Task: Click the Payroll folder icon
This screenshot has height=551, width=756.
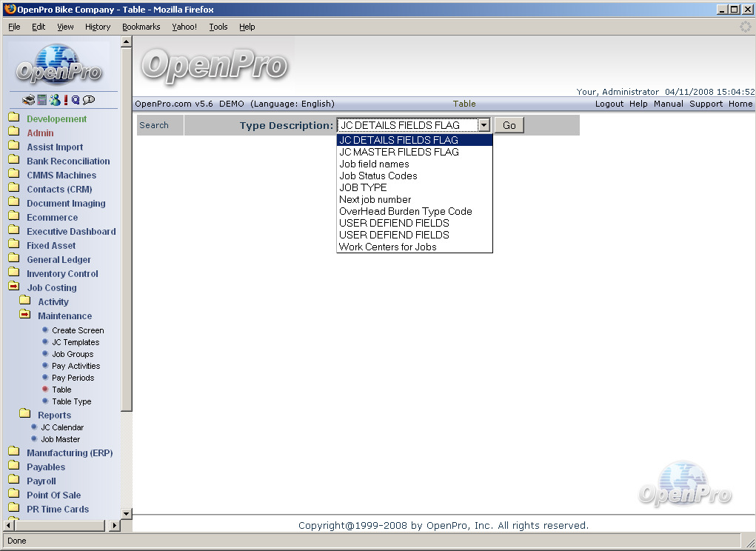Action: point(14,481)
